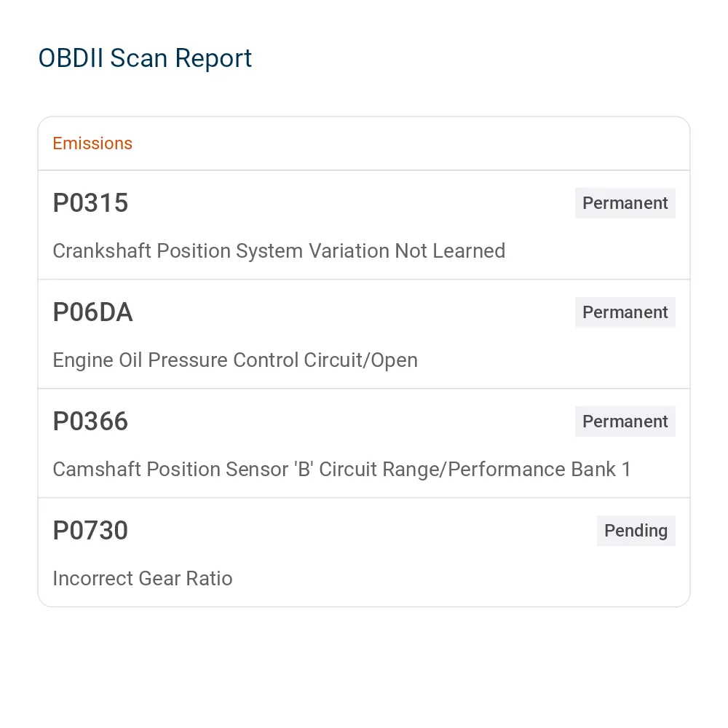This screenshot has width=728, height=728.
Task: Click the P06DA code heading
Action: [x=93, y=312]
